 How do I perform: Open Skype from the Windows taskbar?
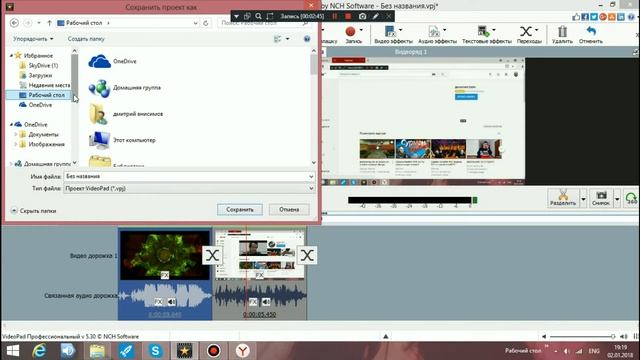155,351
